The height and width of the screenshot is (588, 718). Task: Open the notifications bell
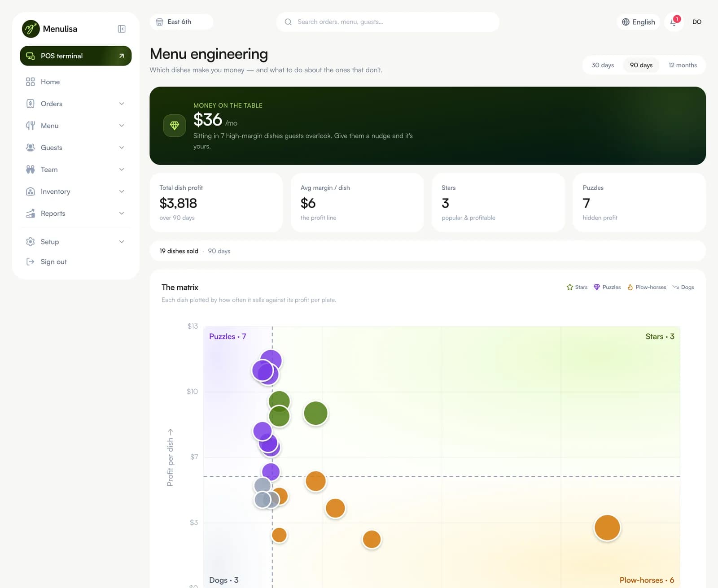[674, 22]
